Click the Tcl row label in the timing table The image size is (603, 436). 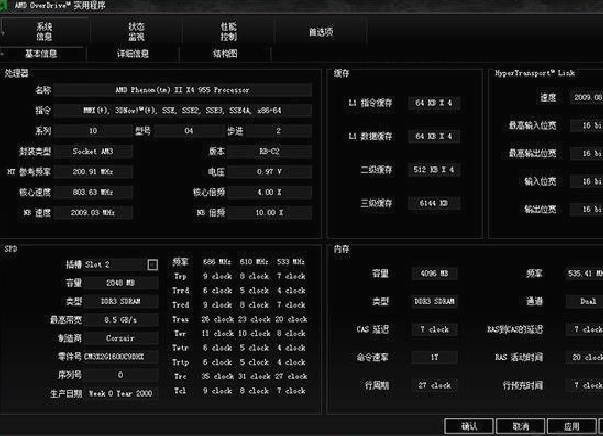coord(180,390)
